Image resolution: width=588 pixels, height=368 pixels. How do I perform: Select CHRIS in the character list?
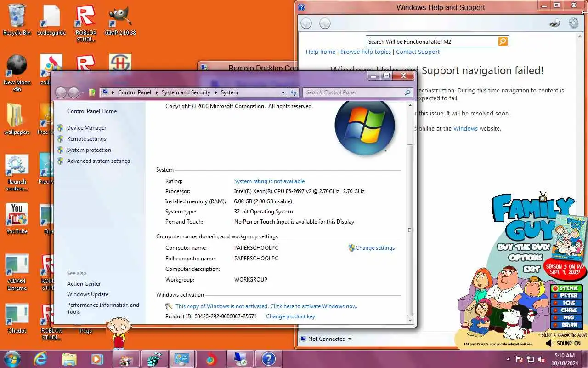[x=566, y=310]
